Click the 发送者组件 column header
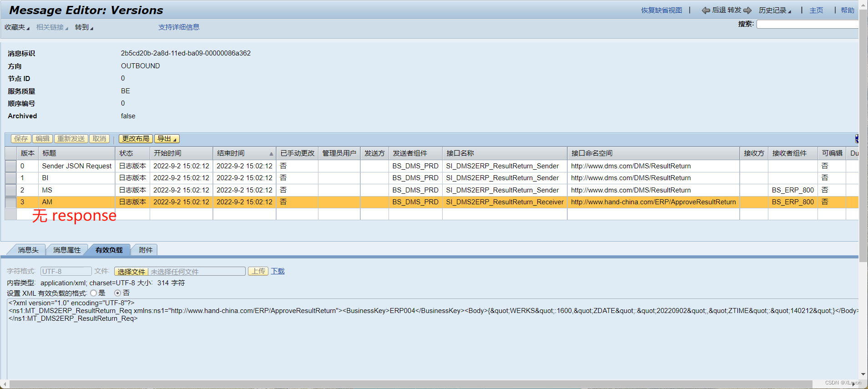The image size is (868, 389). pyautogui.click(x=415, y=153)
